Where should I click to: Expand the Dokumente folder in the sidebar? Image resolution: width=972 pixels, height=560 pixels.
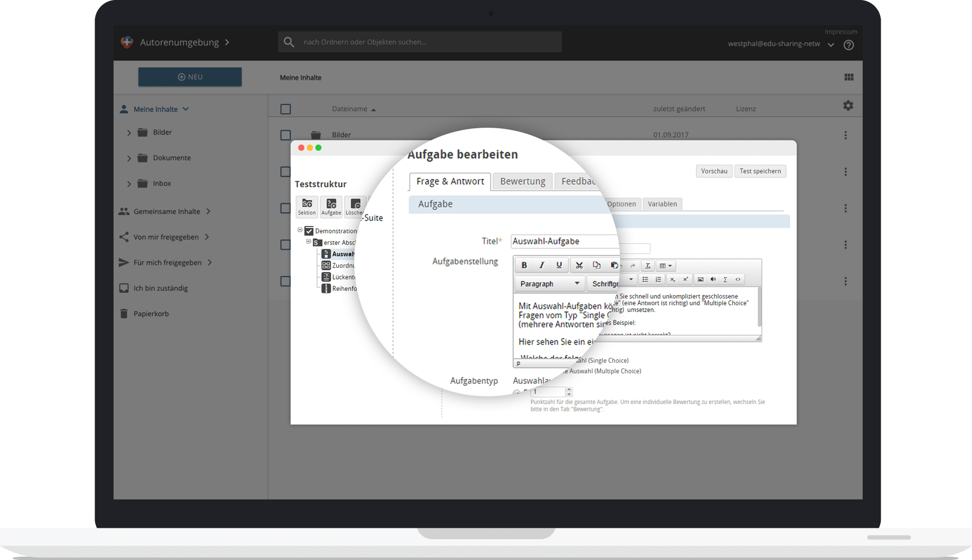click(129, 158)
